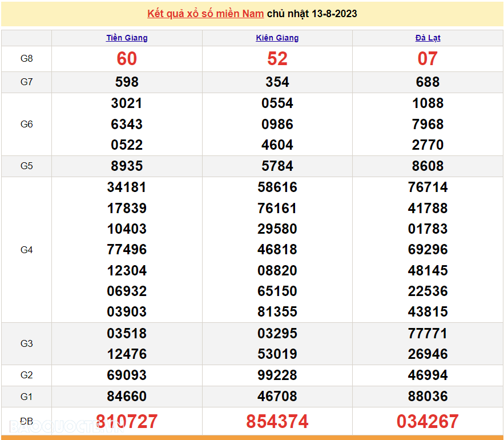This screenshot has width=504, height=440.
Task: Select the Tiền Giang special prize 810727
Action: (127, 422)
